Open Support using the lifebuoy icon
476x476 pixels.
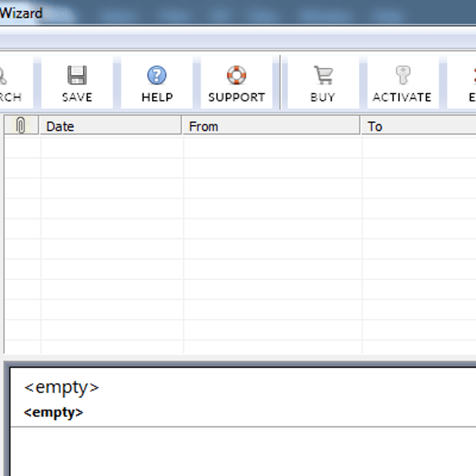[x=236, y=83]
